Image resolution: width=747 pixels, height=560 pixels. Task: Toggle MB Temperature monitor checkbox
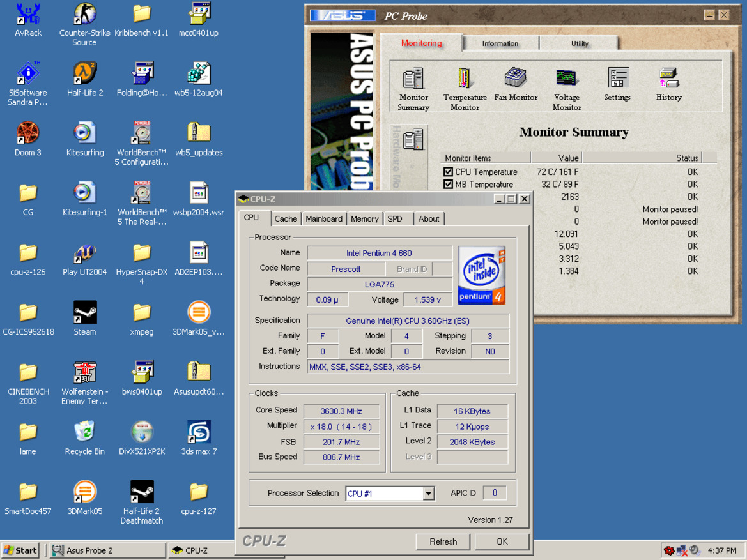coord(448,185)
